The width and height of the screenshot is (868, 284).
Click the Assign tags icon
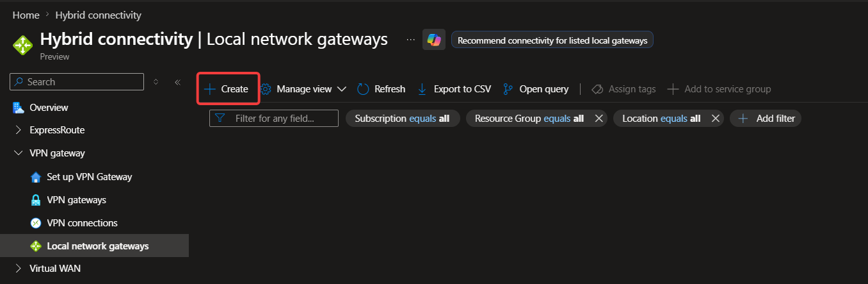597,89
